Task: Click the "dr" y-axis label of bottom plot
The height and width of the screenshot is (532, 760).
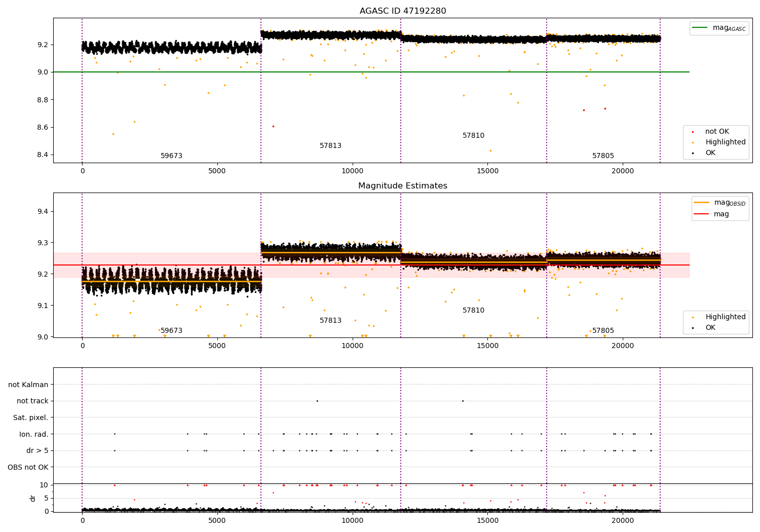Action: (33, 498)
